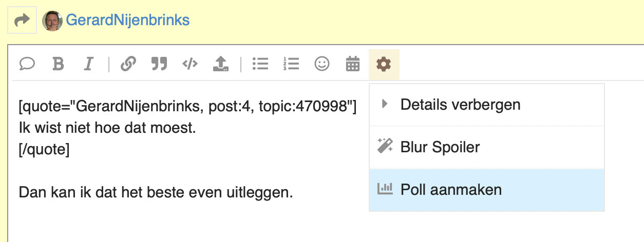Insert a hyperlink with the link icon

click(x=128, y=64)
